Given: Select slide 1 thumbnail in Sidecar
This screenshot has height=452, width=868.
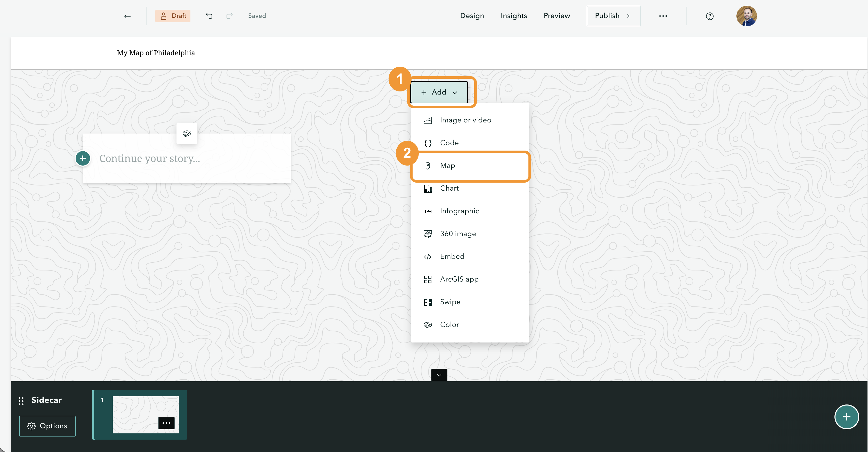Looking at the screenshot, I should point(140,415).
